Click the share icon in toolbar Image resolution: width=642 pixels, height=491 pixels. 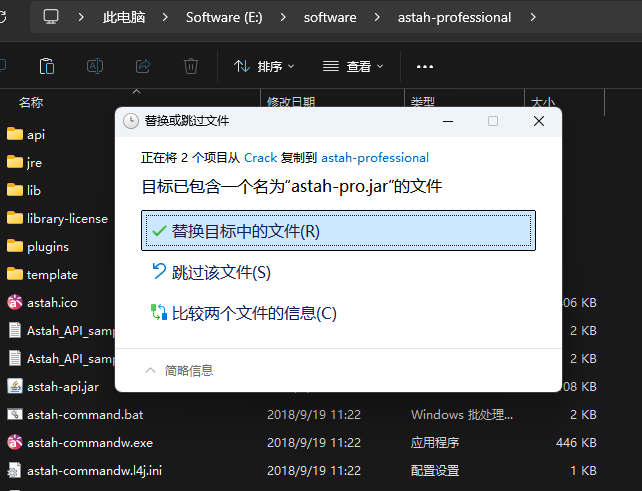pyautogui.click(x=143, y=66)
